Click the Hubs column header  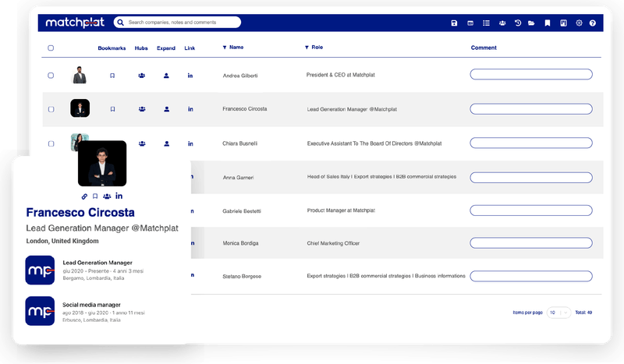(141, 48)
